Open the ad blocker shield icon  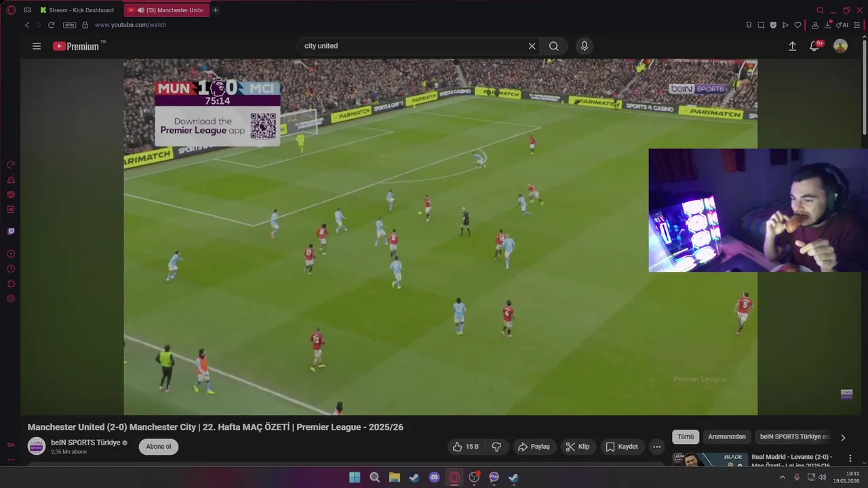point(773,25)
